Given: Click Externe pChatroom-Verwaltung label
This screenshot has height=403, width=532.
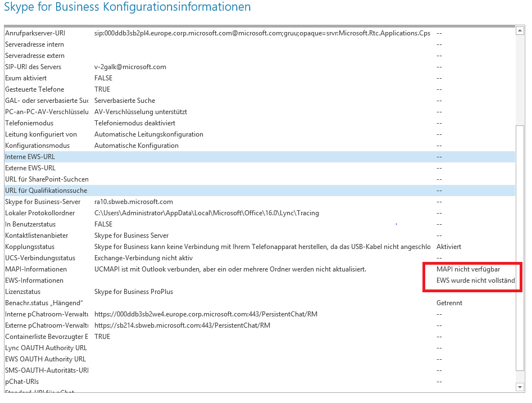Looking at the screenshot, I should pyautogui.click(x=47, y=325).
